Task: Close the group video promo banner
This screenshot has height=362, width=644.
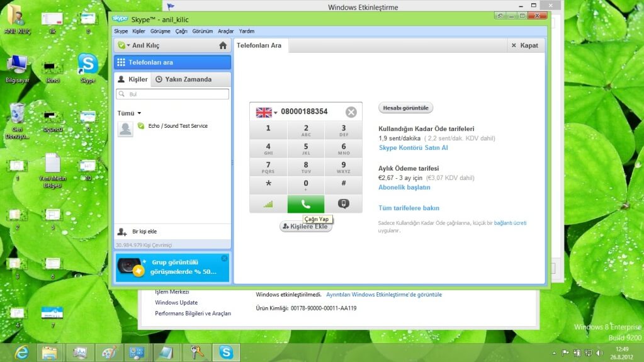Action: pos(225,259)
